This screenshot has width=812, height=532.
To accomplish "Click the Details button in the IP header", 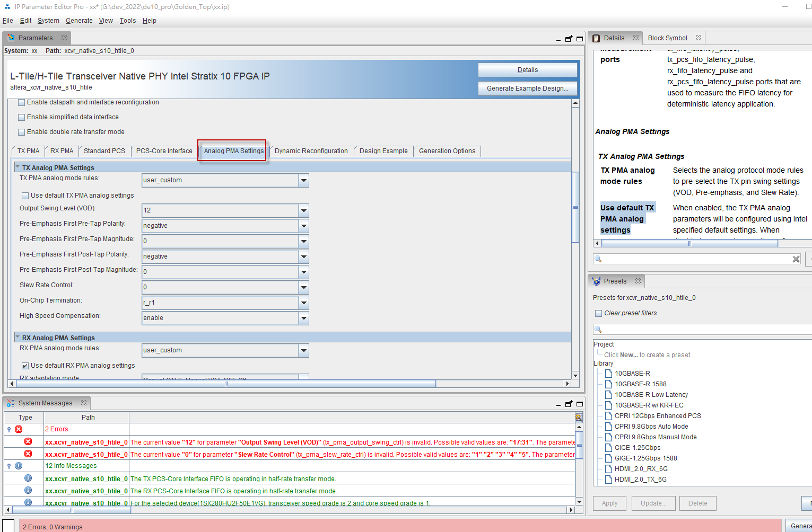I will point(528,70).
